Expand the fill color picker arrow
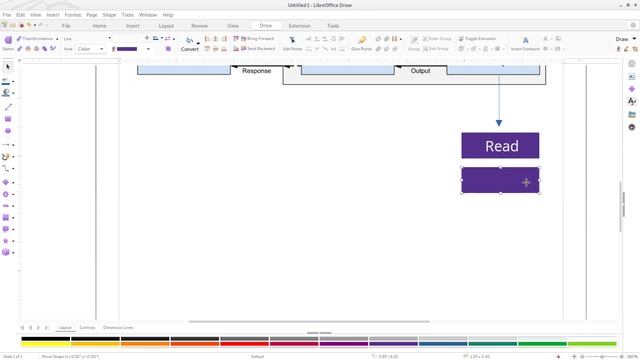Screen dimensions: 640x360 point(148,49)
